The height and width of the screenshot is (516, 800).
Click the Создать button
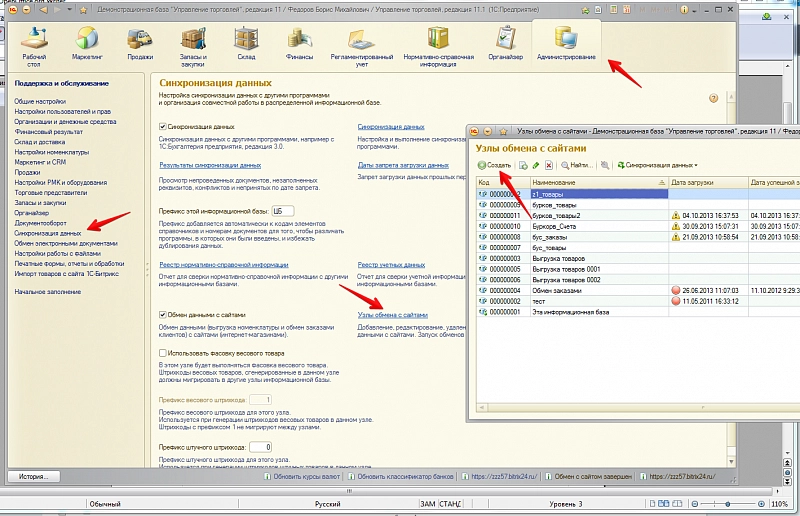pos(494,165)
